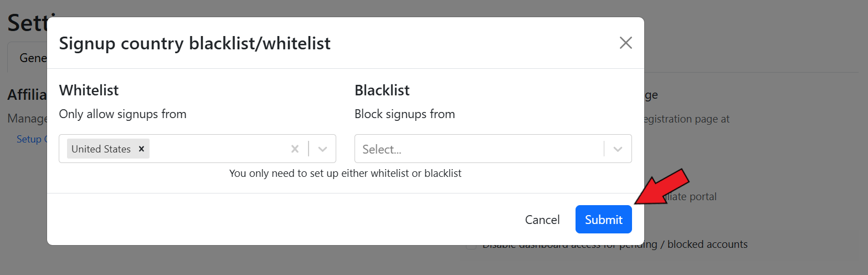Screen dimensions: 868x275
Task: Open the Blacklist dropdown chevron
Action: point(618,149)
